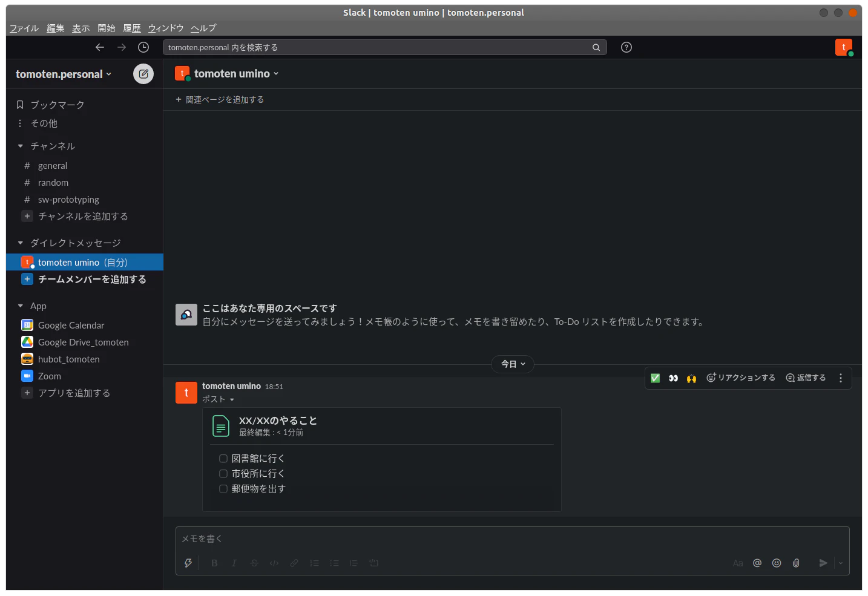
Task: Open the ファイル menu
Action: [x=24, y=28]
